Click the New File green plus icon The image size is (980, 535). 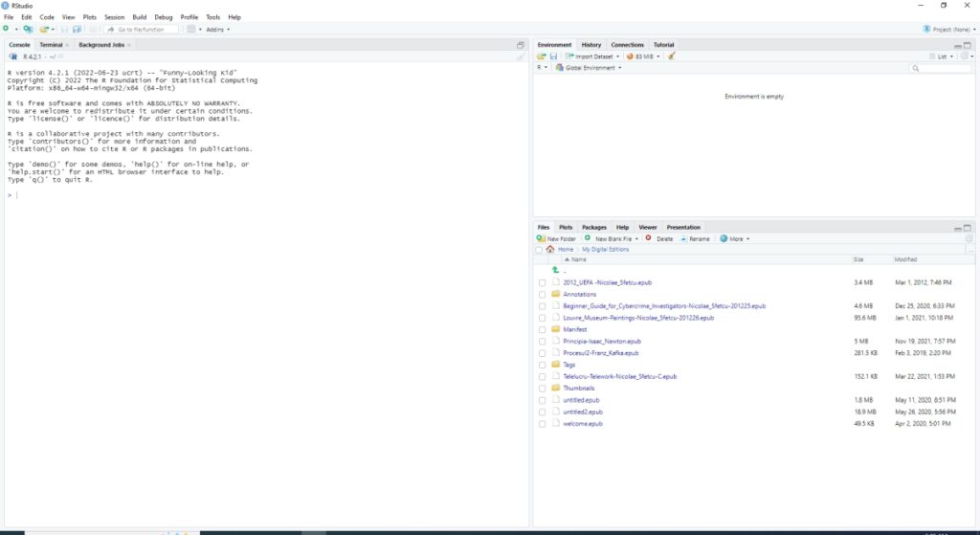pos(7,29)
